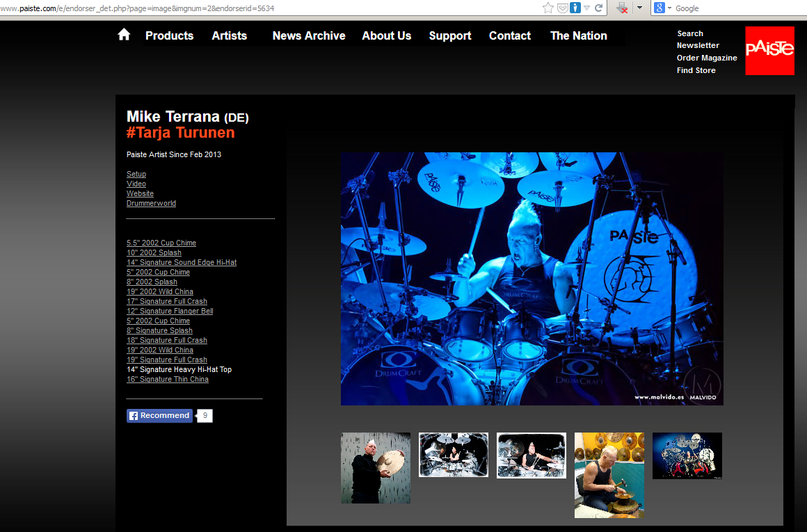Screen dimensions: 807x532
Task: Click the blue info icon in the address bar
Action: tap(575, 8)
